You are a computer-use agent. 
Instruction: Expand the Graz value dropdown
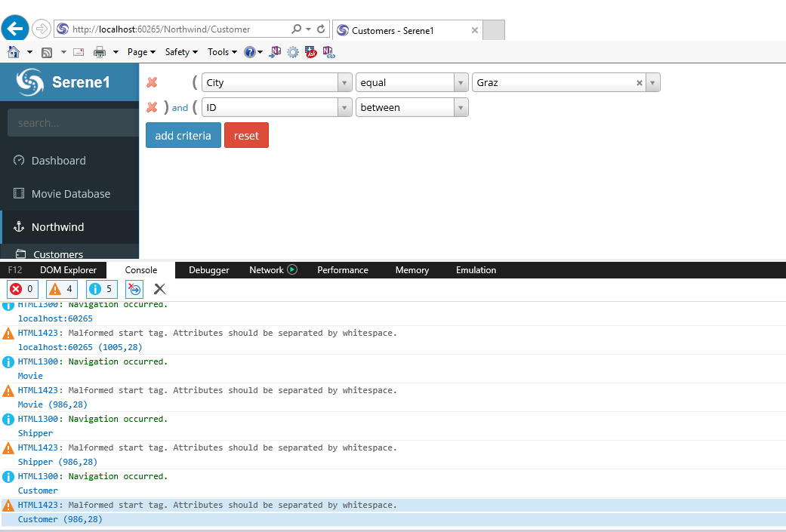coord(653,82)
